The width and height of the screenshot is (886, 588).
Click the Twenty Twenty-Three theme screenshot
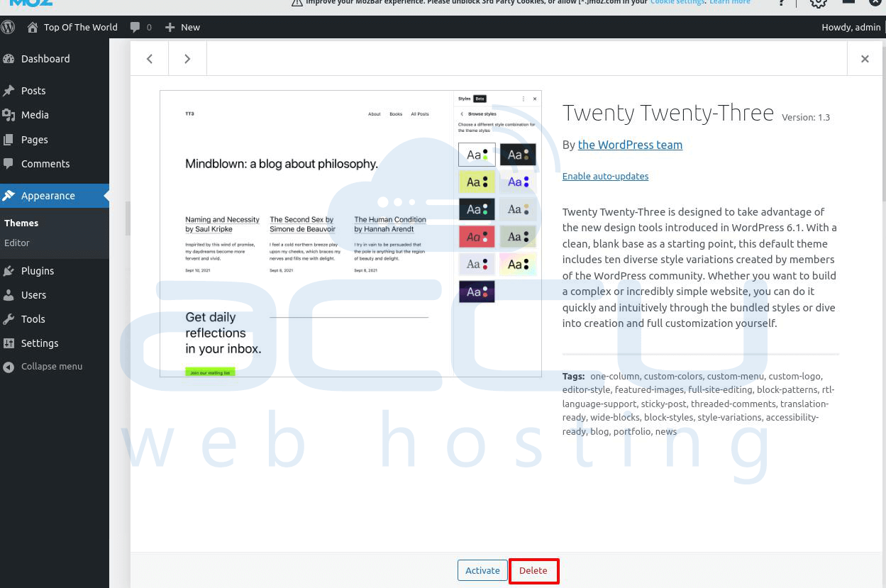[x=350, y=233]
